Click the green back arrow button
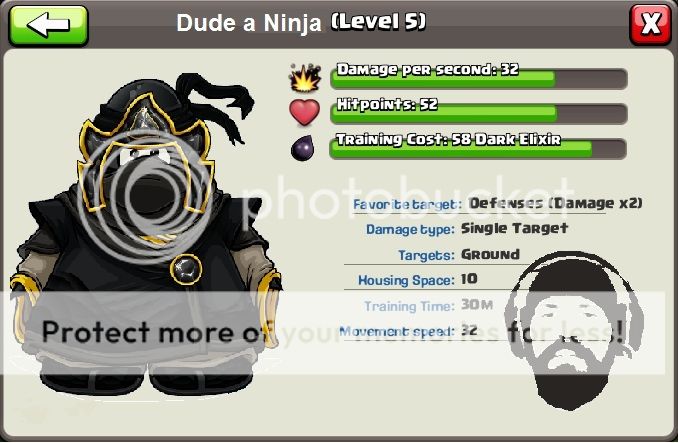The image size is (678, 443). [x=48, y=25]
